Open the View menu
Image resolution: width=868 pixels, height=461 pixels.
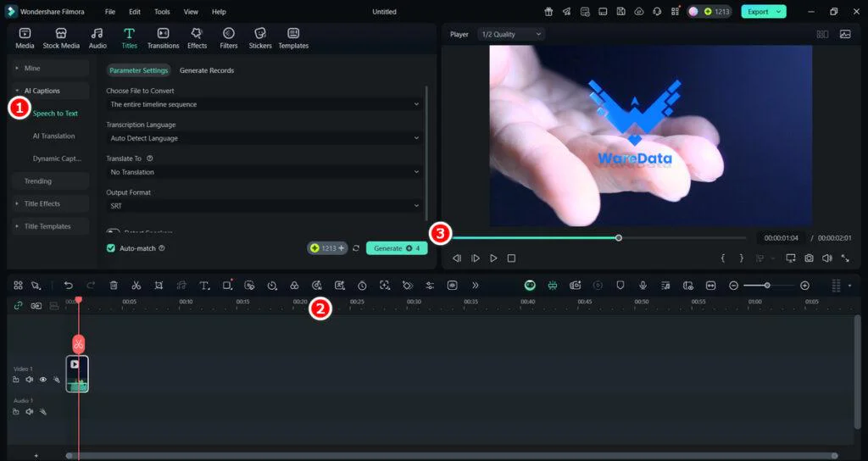(x=191, y=12)
